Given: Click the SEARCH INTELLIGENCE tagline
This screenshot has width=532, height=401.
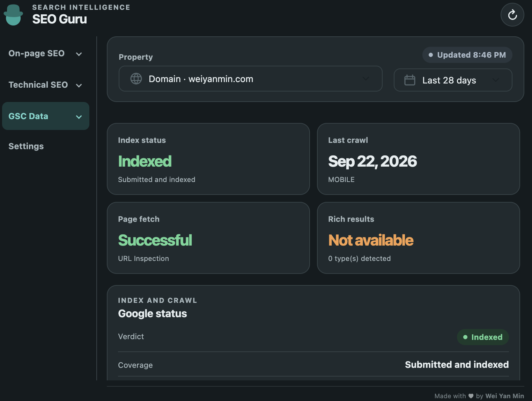Looking at the screenshot, I should (x=81, y=7).
